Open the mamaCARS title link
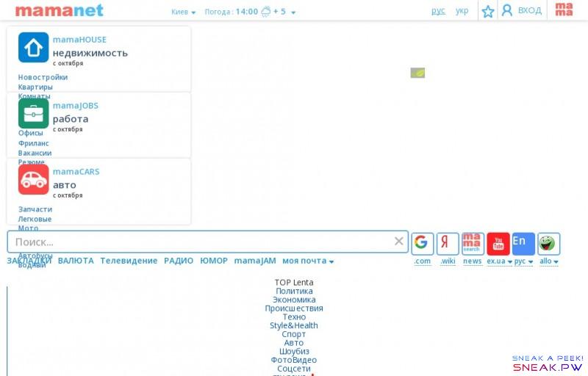Image resolution: width=588 pixels, height=376 pixels. [x=76, y=172]
